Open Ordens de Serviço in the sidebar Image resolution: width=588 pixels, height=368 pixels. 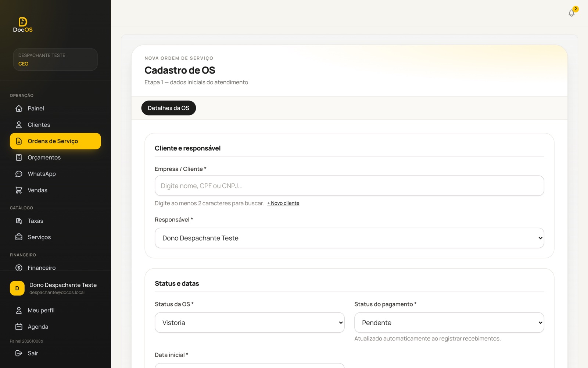coord(55,141)
